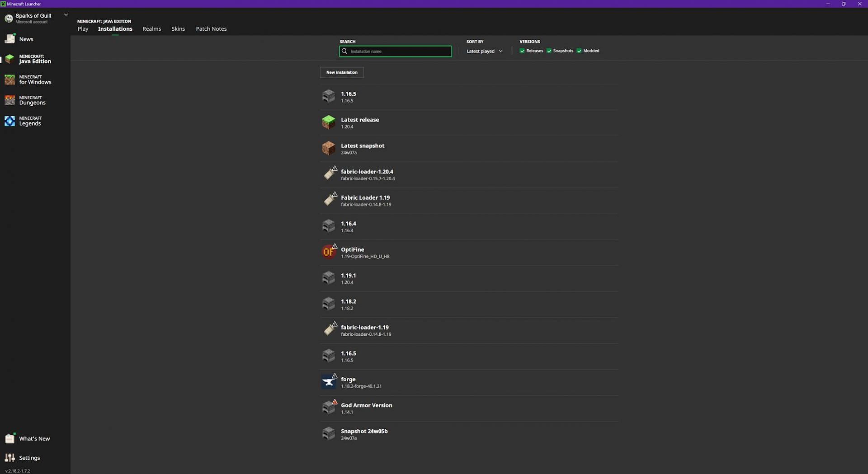Open What's New in the sidebar
Image resolution: width=868 pixels, height=474 pixels.
[x=34, y=439]
